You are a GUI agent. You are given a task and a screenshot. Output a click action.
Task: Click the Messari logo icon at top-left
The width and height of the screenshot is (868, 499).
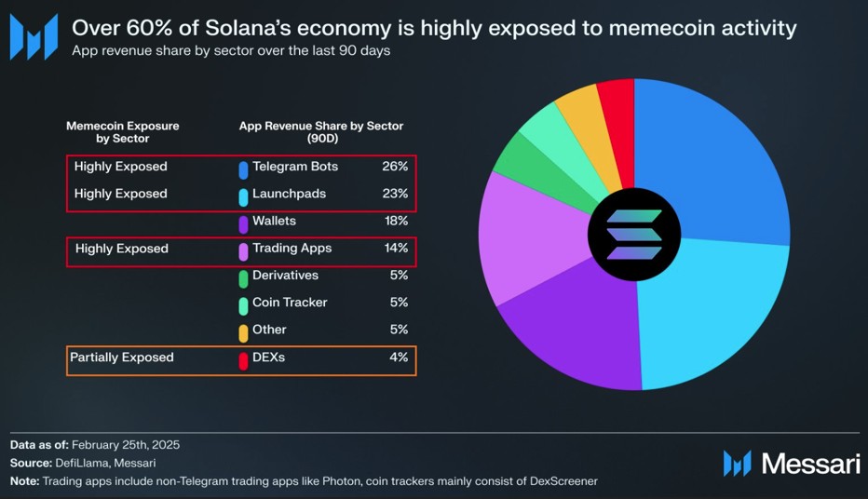tap(34, 37)
